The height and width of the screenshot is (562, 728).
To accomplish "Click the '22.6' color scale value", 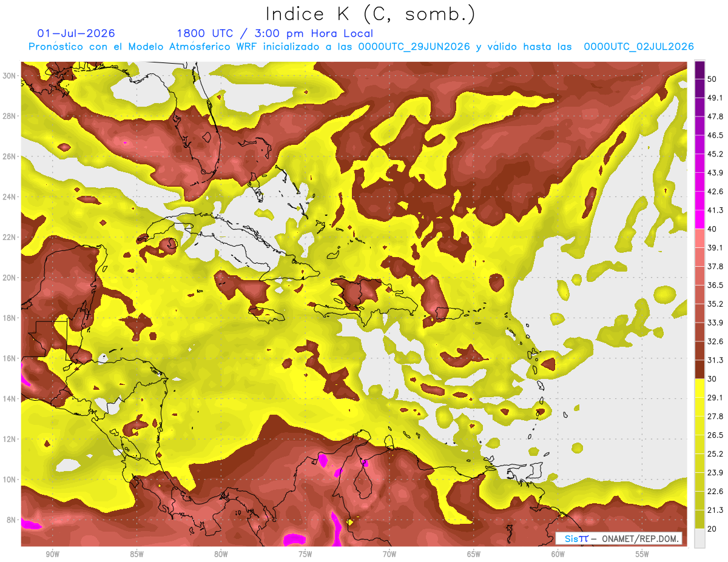I will point(715,492).
